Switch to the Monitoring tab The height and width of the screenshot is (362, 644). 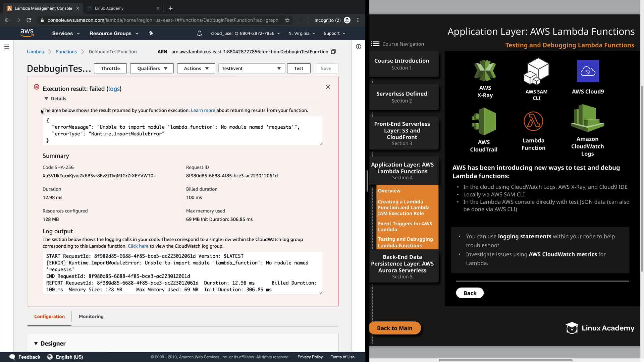coord(91,316)
